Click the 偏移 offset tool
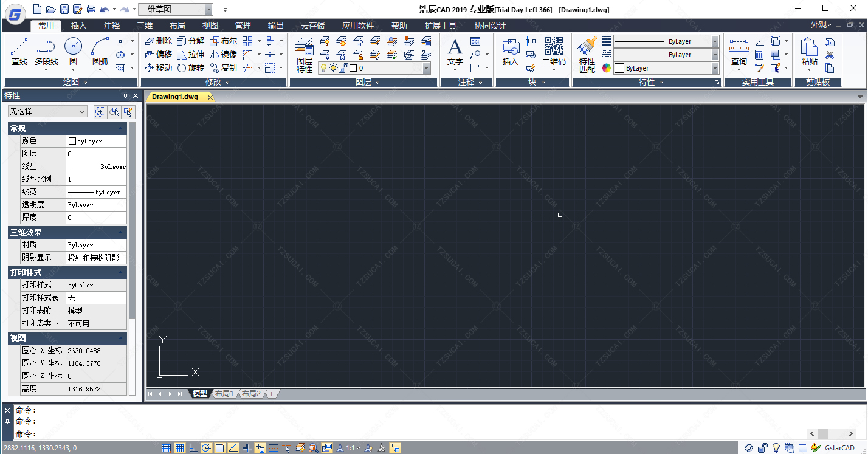 (159, 54)
